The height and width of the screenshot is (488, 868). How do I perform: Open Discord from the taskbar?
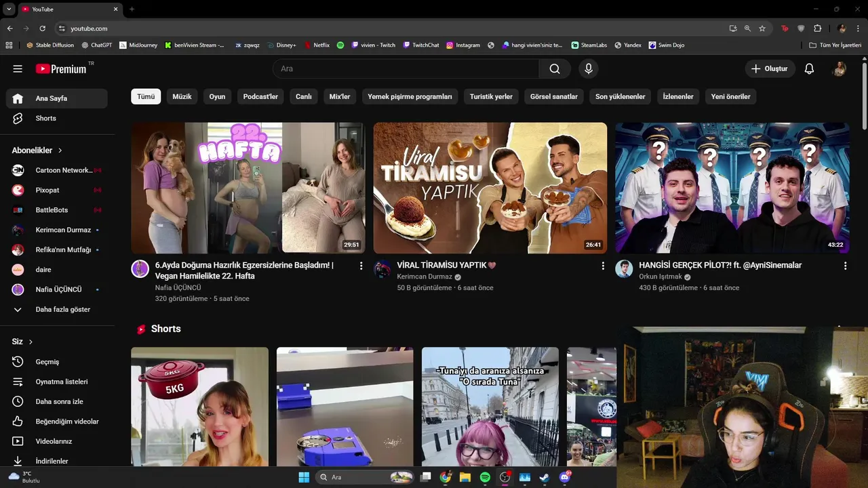click(565, 477)
